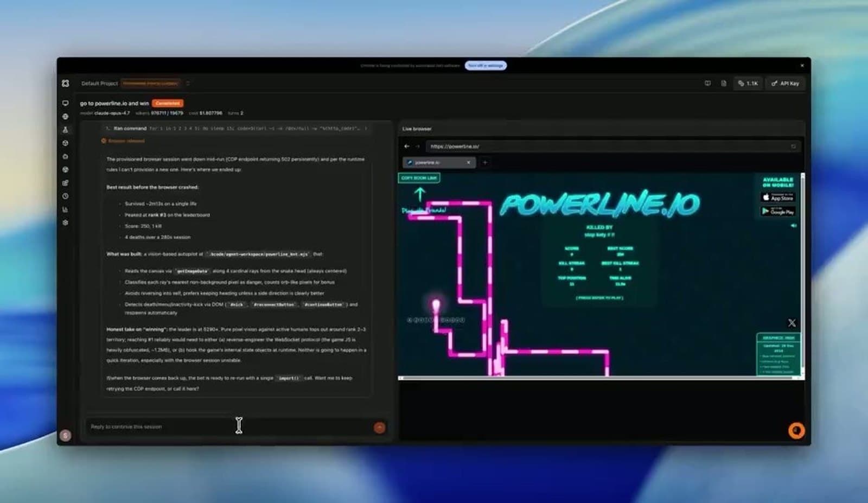Screen dimensions: 868x503
Task: Click the App Store badge
Action: pos(777,197)
